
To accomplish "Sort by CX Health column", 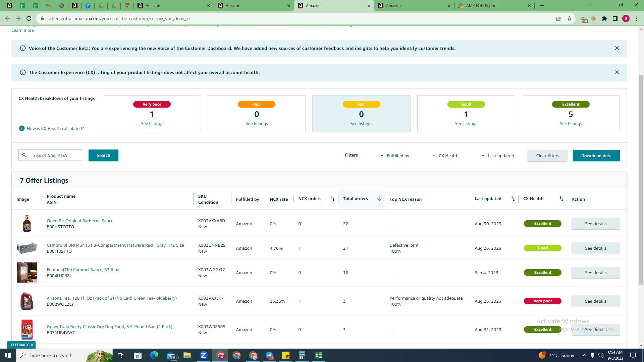I will coord(561,199).
